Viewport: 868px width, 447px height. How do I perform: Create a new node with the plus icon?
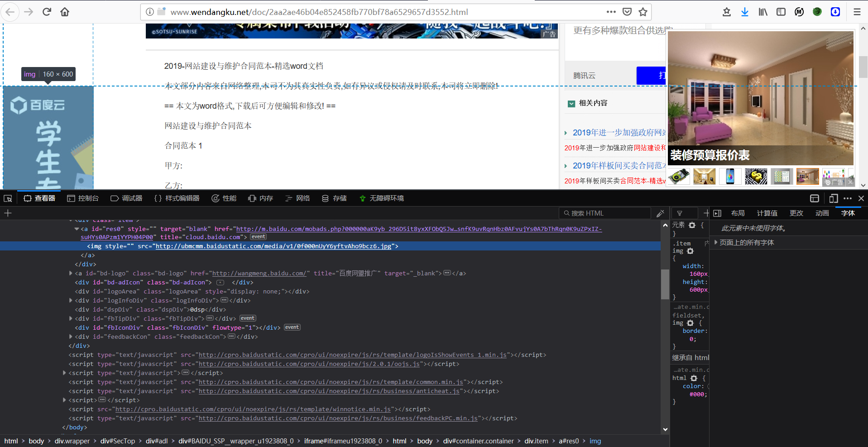[x=8, y=213]
